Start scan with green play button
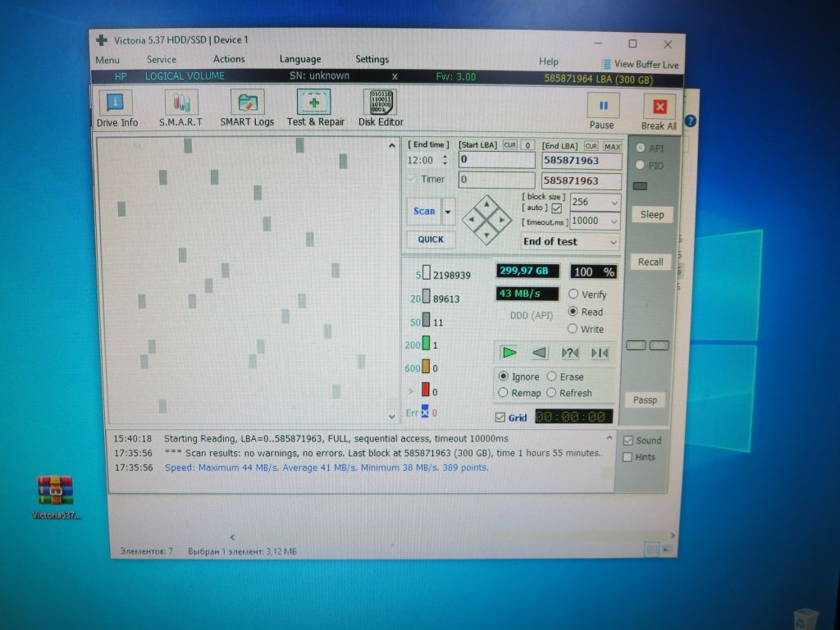Image resolution: width=840 pixels, height=630 pixels. 509,353
